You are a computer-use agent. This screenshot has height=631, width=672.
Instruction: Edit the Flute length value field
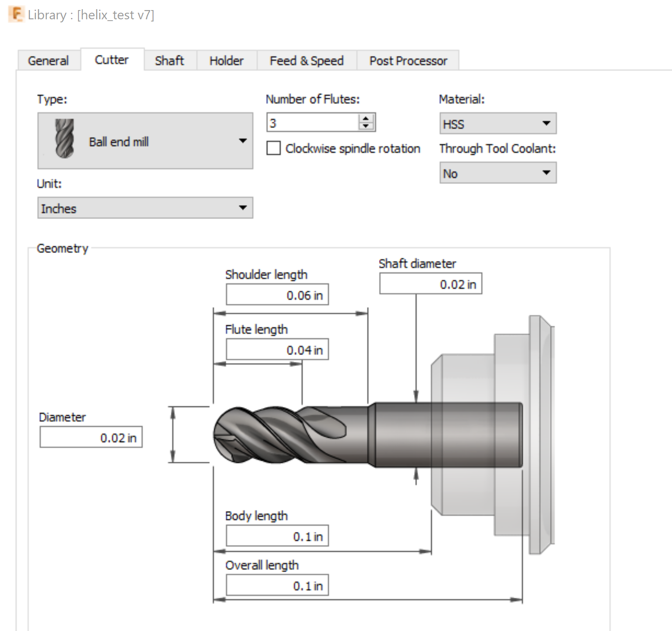(277, 349)
